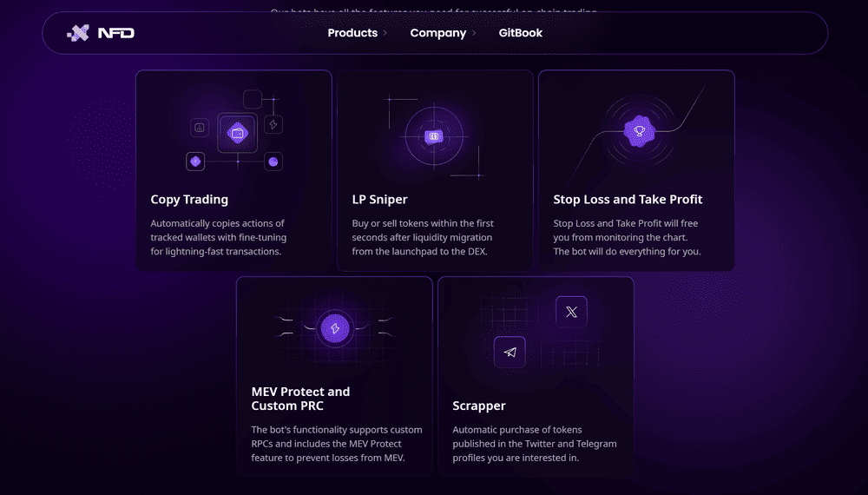Click the Scrapper feature card title
This screenshot has height=495, width=868.
[x=479, y=406]
